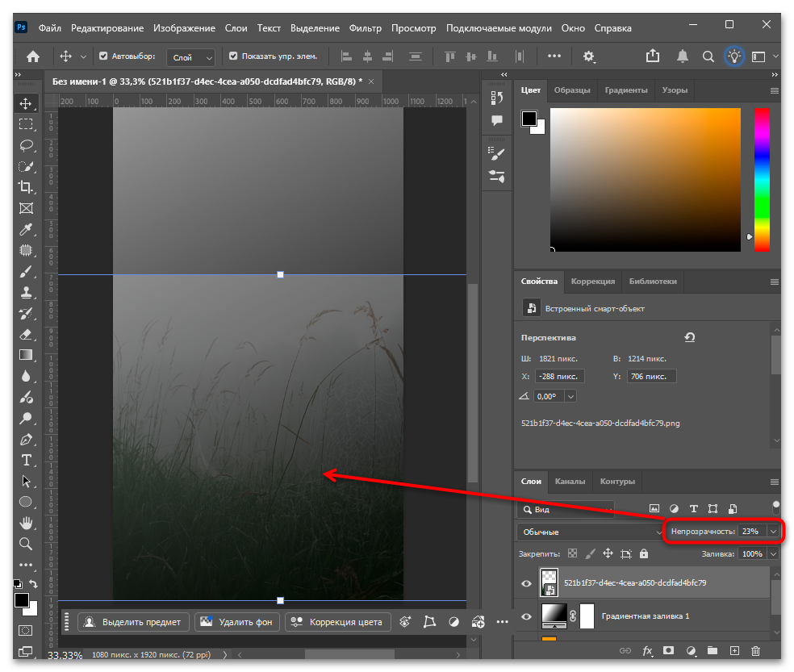The width and height of the screenshot is (794, 672).
Task: Click the Home icon in options bar
Action: coord(33,56)
